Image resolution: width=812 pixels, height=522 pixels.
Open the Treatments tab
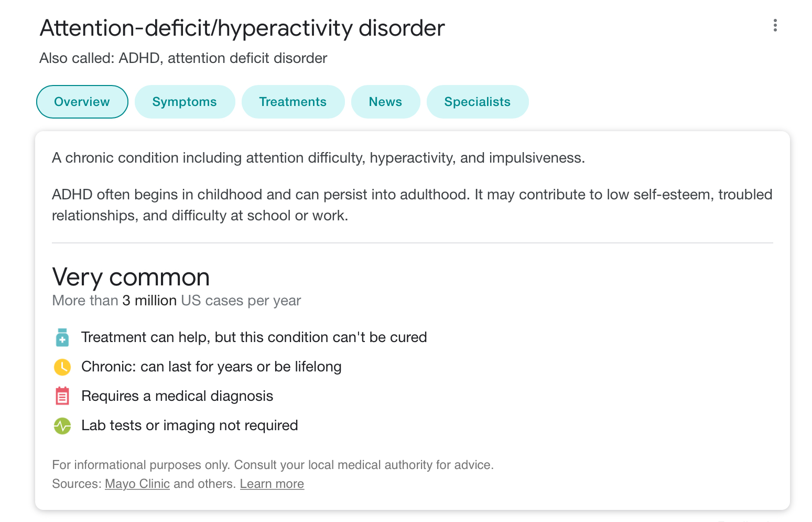(293, 102)
